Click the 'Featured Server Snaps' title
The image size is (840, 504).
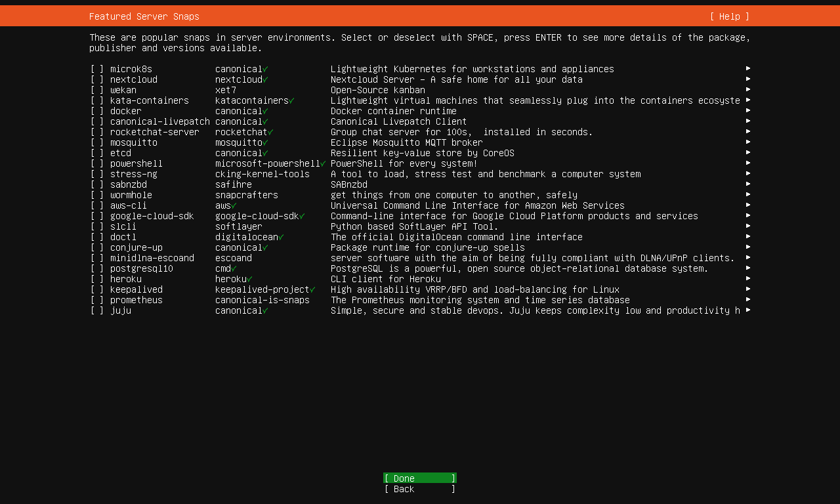coord(144,16)
